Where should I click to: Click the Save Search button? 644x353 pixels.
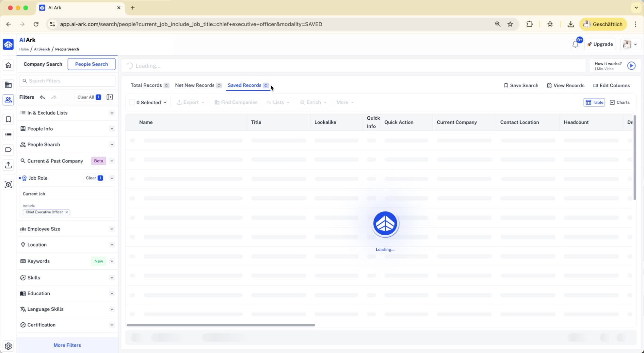(521, 85)
